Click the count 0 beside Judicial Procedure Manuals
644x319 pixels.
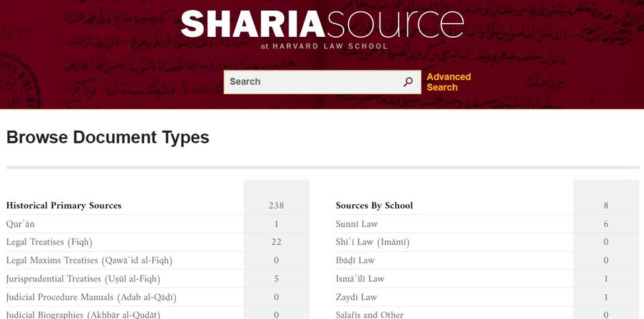(276, 298)
